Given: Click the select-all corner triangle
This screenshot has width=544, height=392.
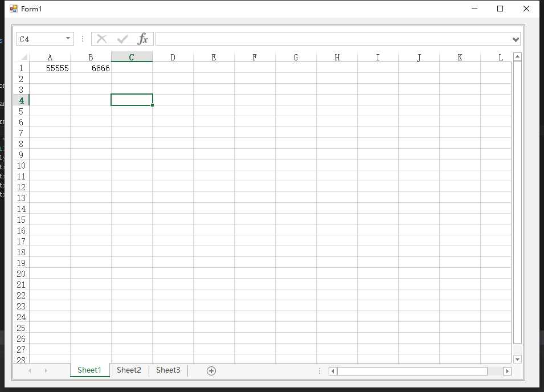Looking at the screenshot, I should [x=24, y=57].
